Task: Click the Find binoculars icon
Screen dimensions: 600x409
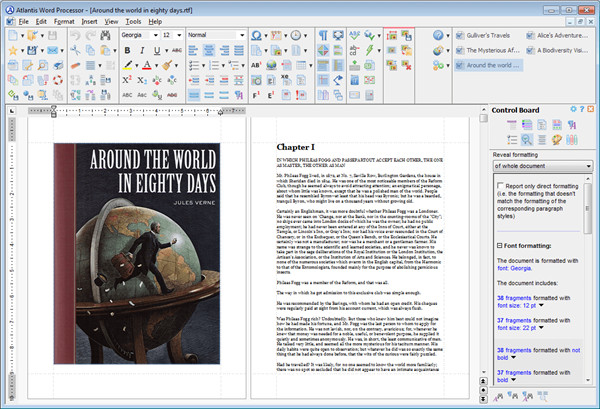Action: 105,36
